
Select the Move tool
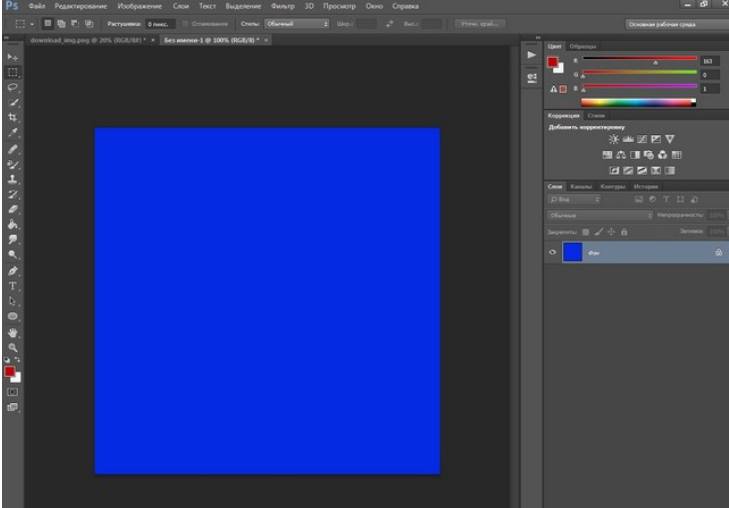[13, 57]
